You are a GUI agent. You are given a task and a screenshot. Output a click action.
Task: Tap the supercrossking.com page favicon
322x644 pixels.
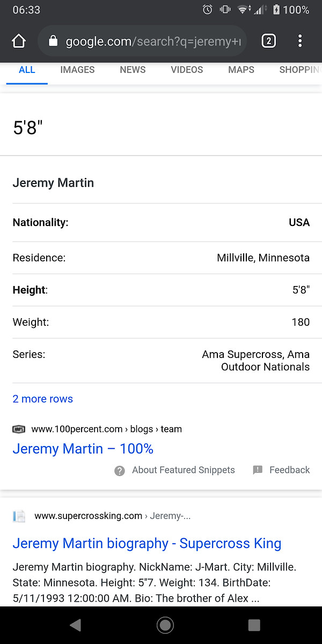[19, 516]
